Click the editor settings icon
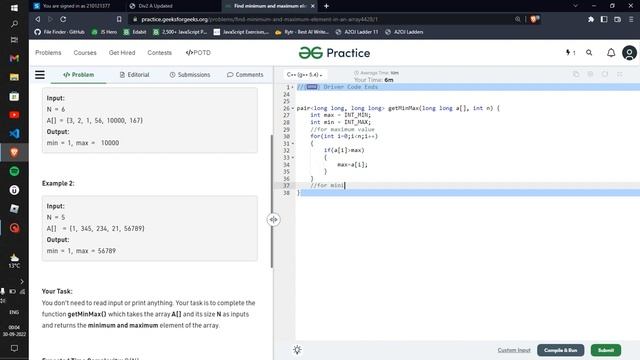Image resolution: width=640 pixels, height=360 pixels. pyautogui.click(x=590, y=74)
